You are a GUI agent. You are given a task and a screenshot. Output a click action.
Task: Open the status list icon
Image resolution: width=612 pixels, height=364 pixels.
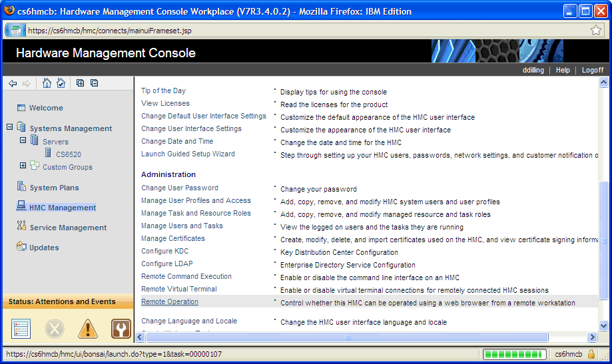(x=21, y=329)
